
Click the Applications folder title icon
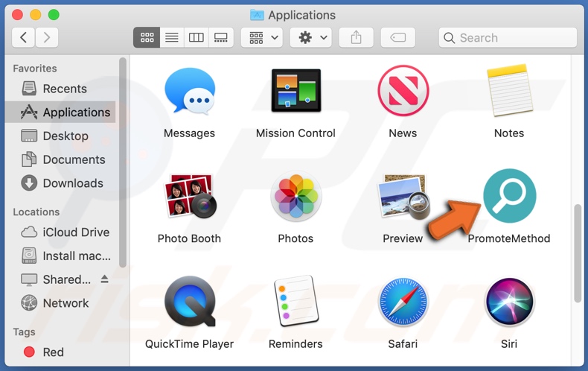pos(258,15)
